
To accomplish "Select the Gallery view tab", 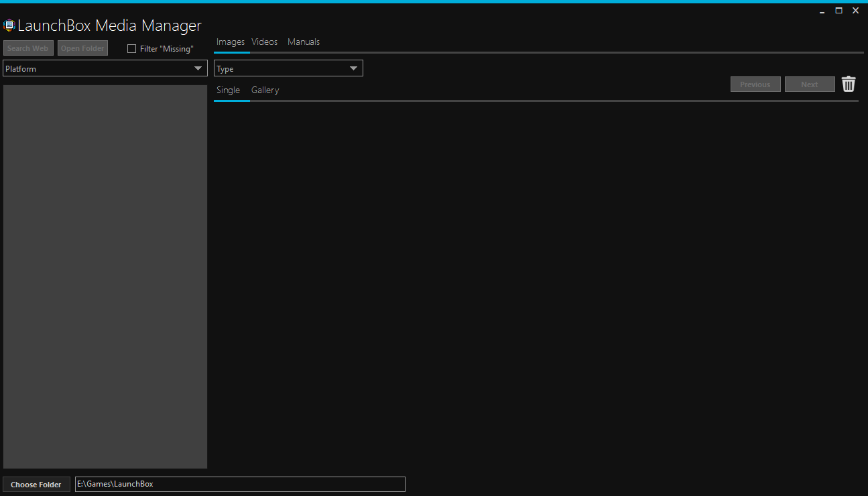I will tap(265, 90).
